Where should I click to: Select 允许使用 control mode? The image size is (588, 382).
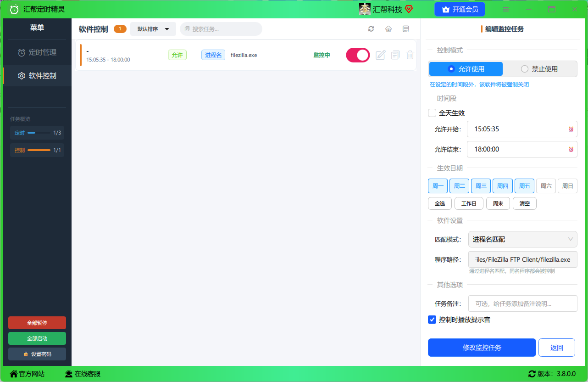466,69
